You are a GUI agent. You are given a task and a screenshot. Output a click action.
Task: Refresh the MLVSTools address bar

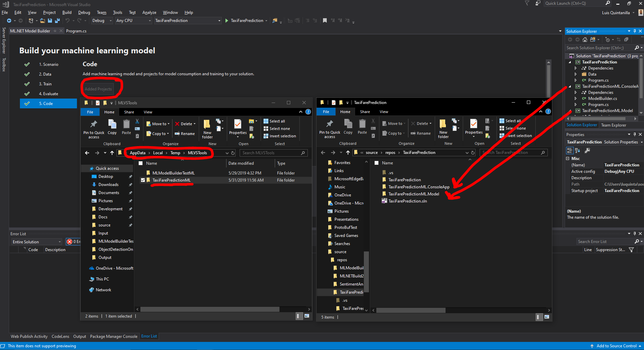click(233, 153)
